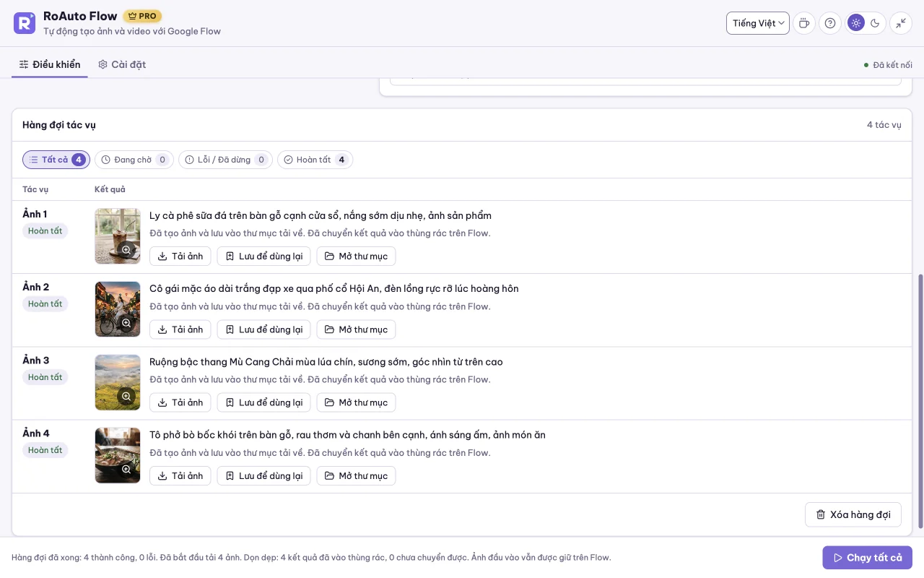
Task: Filter queue by Hoàn tất
Action: click(315, 160)
